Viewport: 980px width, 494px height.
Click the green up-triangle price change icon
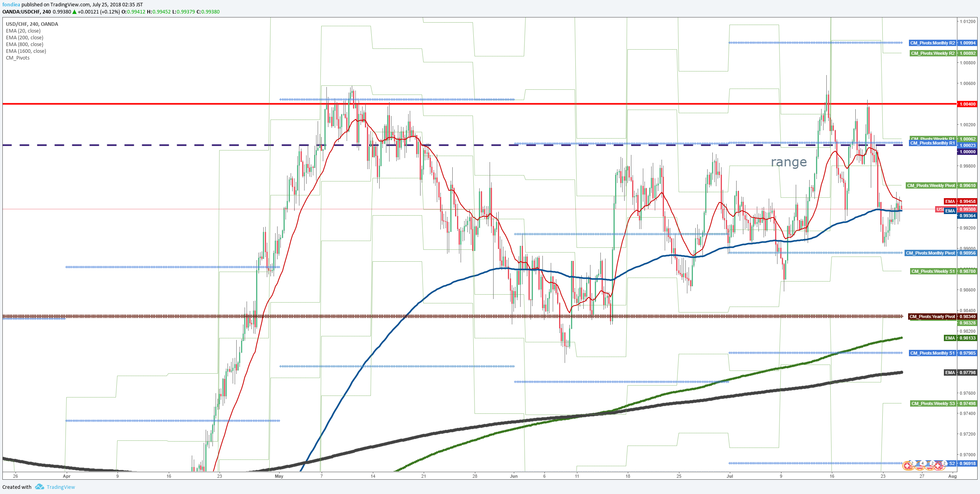[x=74, y=12]
